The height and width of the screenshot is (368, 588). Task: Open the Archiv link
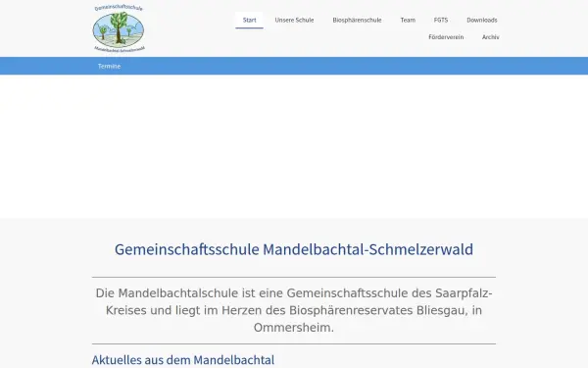(491, 37)
